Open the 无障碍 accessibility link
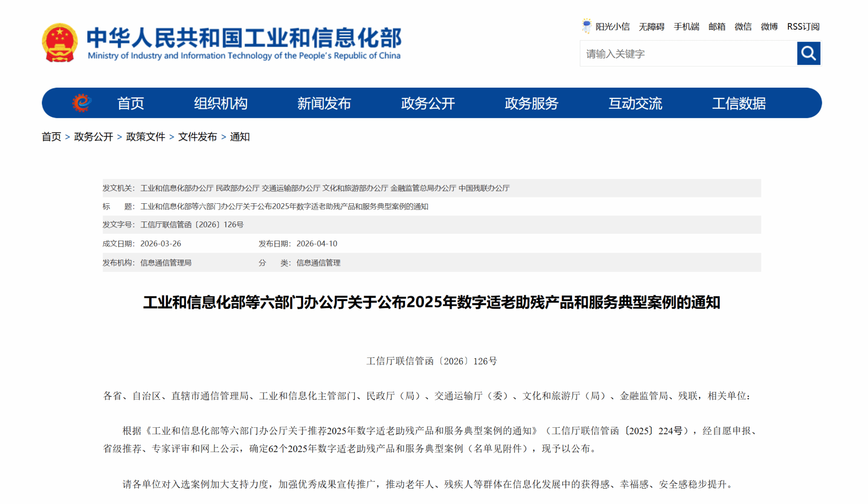 (x=651, y=27)
